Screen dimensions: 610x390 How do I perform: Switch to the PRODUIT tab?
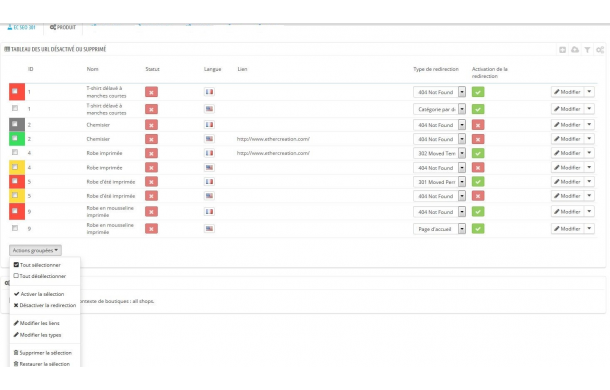click(63, 27)
